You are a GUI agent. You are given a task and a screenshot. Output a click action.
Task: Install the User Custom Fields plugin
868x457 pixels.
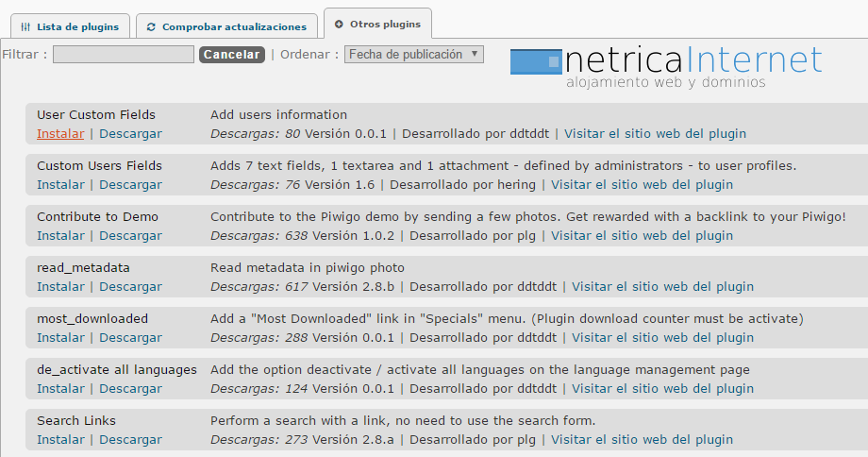[x=60, y=134]
